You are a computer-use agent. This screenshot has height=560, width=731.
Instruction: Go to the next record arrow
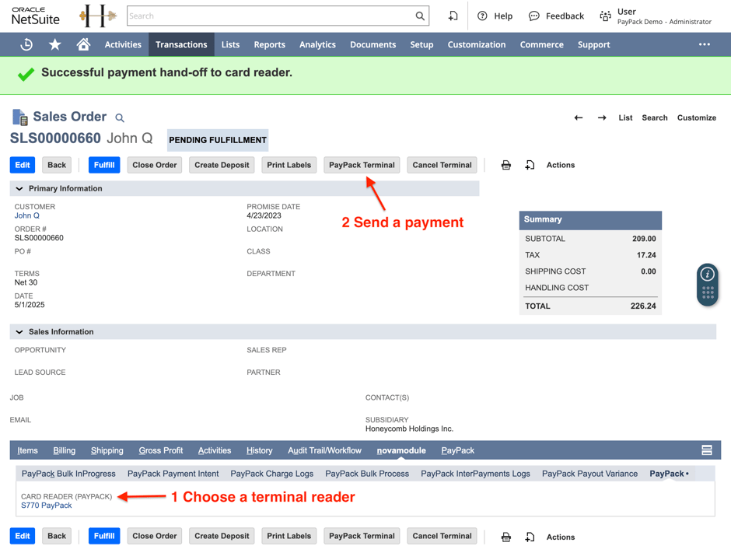pyautogui.click(x=602, y=117)
